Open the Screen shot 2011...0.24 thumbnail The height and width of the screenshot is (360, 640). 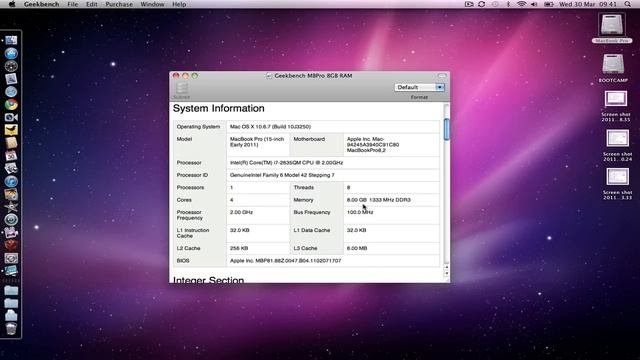[x=617, y=138]
